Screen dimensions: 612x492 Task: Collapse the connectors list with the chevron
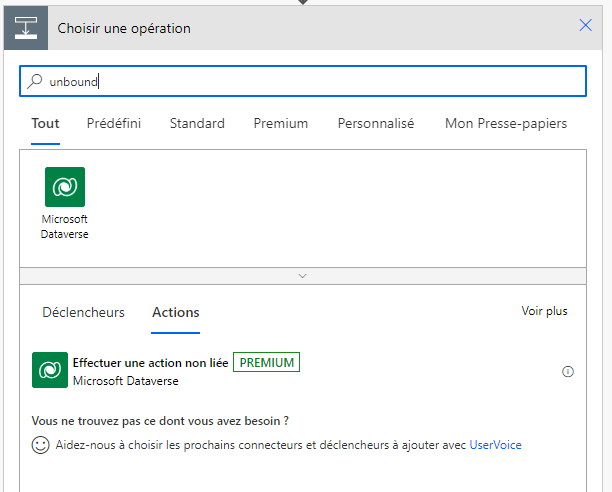[302, 276]
